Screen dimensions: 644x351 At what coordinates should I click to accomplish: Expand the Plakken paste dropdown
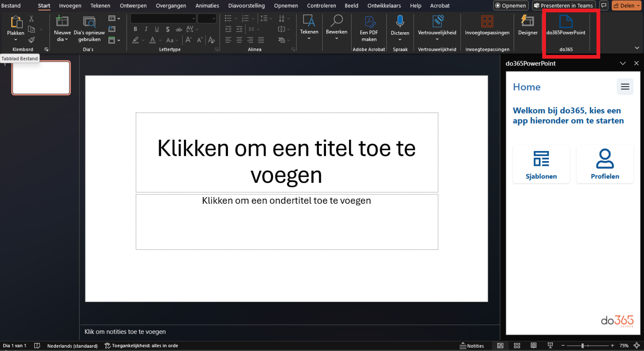[15, 40]
